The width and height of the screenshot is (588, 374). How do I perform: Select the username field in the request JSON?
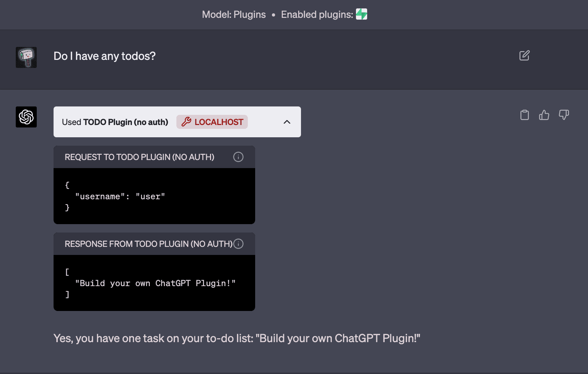click(101, 196)
